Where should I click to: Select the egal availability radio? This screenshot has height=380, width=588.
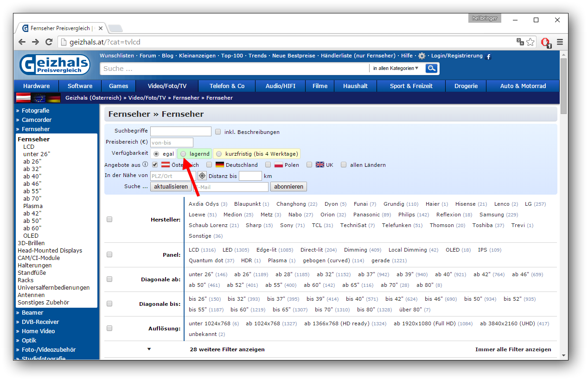pos(156,154)
